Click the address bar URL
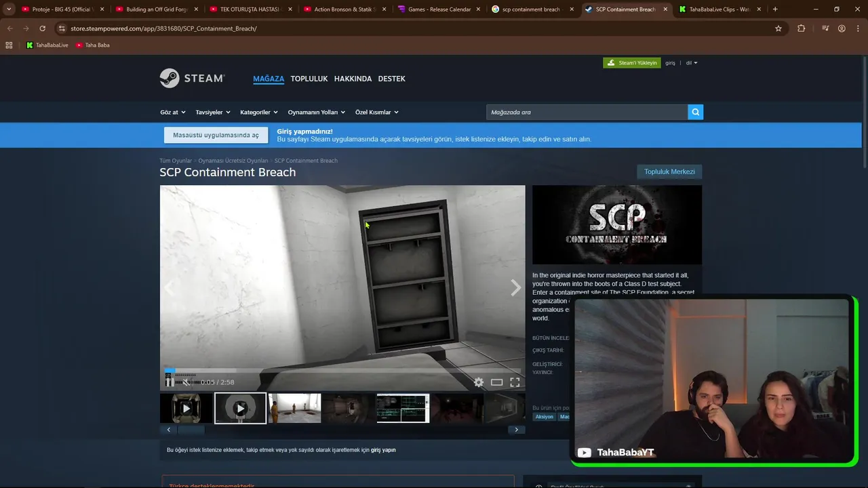Image resolution: width=868 pixels, height=488 pixels. point(163,28)
